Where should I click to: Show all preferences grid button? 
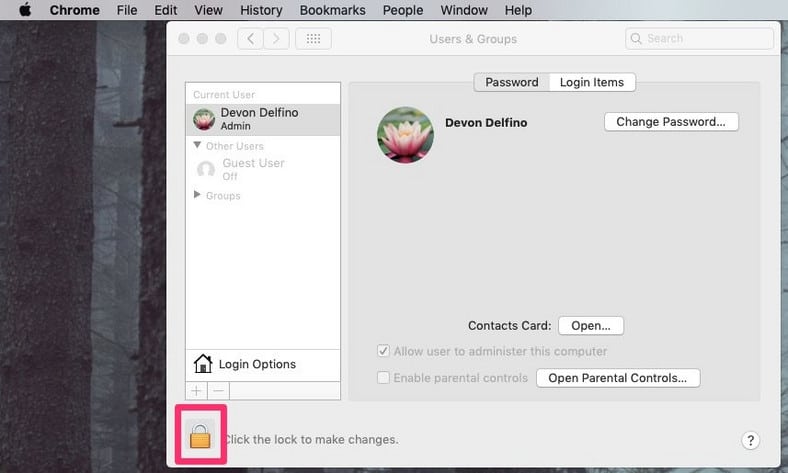point(313,39)
